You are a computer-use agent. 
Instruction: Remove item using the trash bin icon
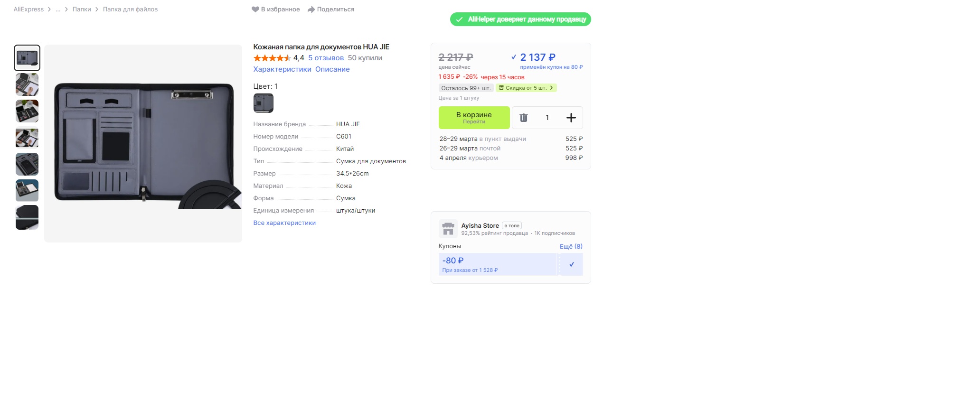523,118
